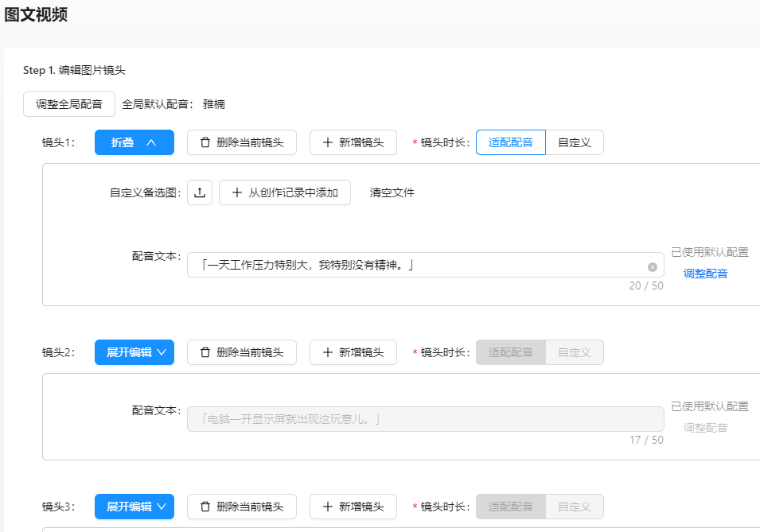Click plus icon to add shot after 镜头2
The height and width of the screenshot is (532, 760).
pyautogui.click(x=328, y=352)
